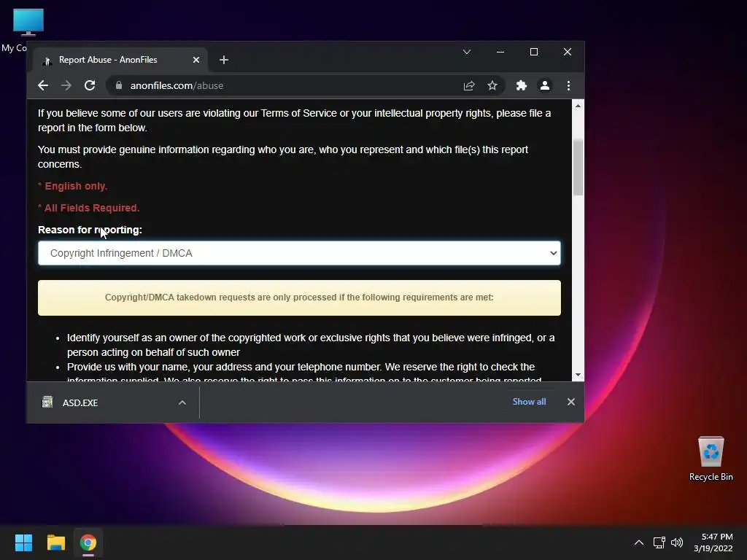Expand ASD.EXE download options arrow
This screenshot has height=560, width=747.
point(182,402)
